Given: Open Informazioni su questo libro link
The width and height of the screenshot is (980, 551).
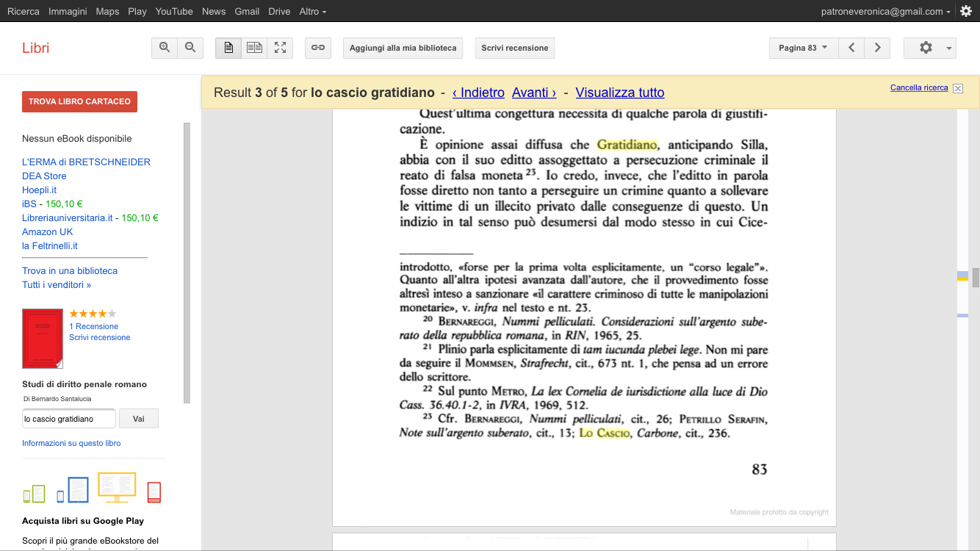Looking at the screenshot, I should [71, 443].
